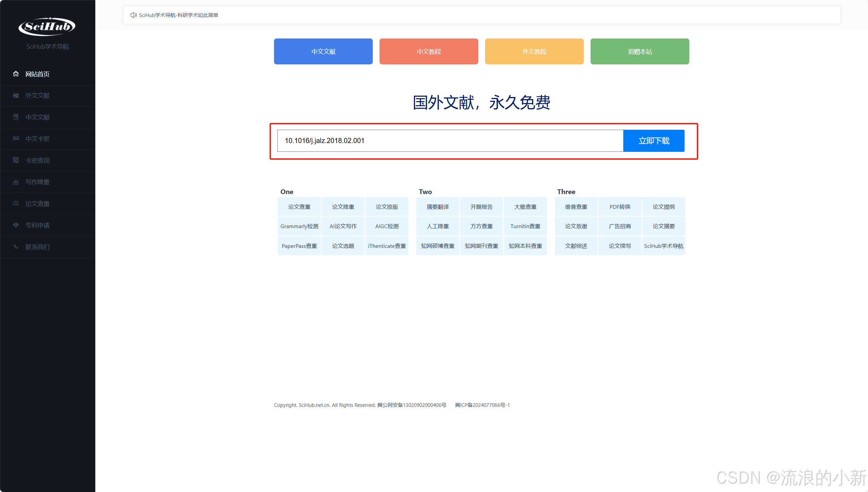Click the orange 中文教程 button
This screenshot has width=868, height=492.
(x=429, y=51)
